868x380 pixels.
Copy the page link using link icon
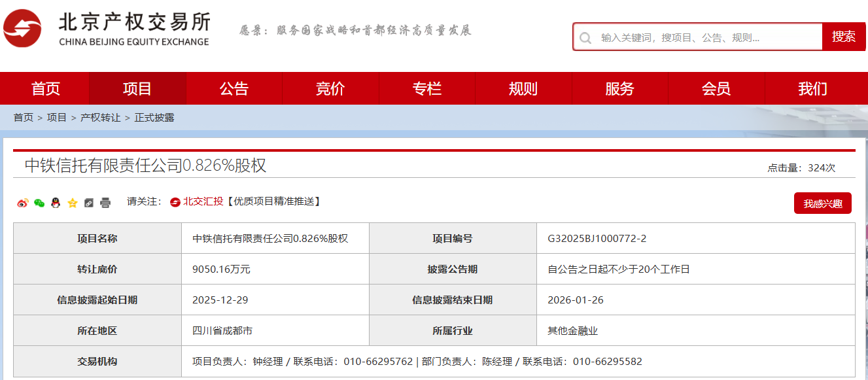pos(89,203)
